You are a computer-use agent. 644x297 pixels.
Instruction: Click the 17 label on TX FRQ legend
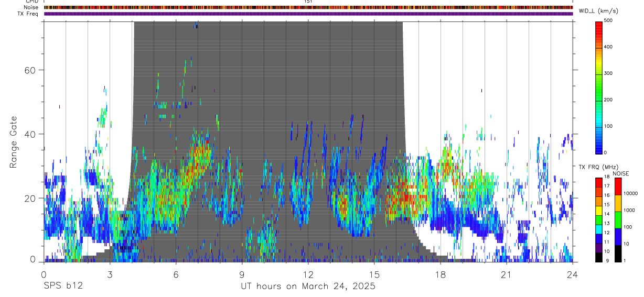(606, 186)
